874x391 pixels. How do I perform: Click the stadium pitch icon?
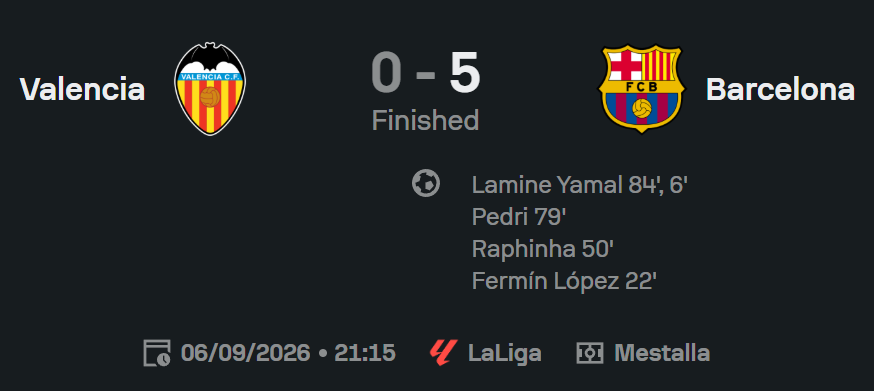coord(590,353)
